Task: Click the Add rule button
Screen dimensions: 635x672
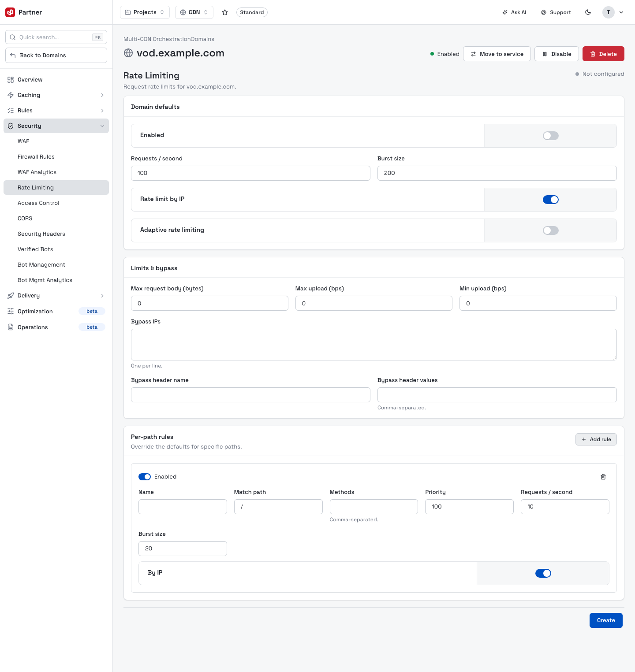Action: pos(596,439)
